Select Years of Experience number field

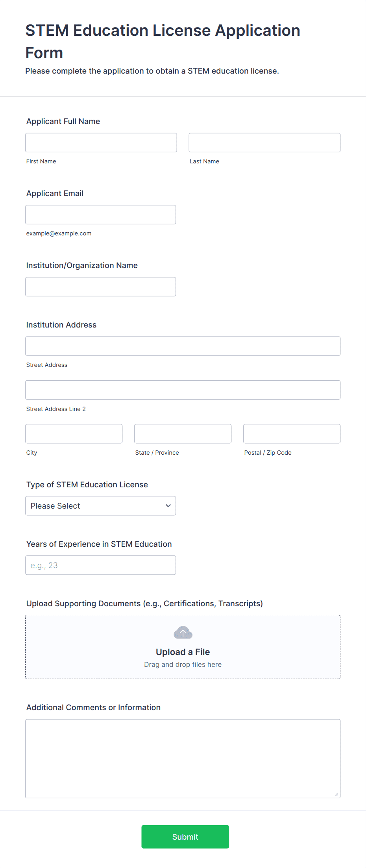click(101, 565)
